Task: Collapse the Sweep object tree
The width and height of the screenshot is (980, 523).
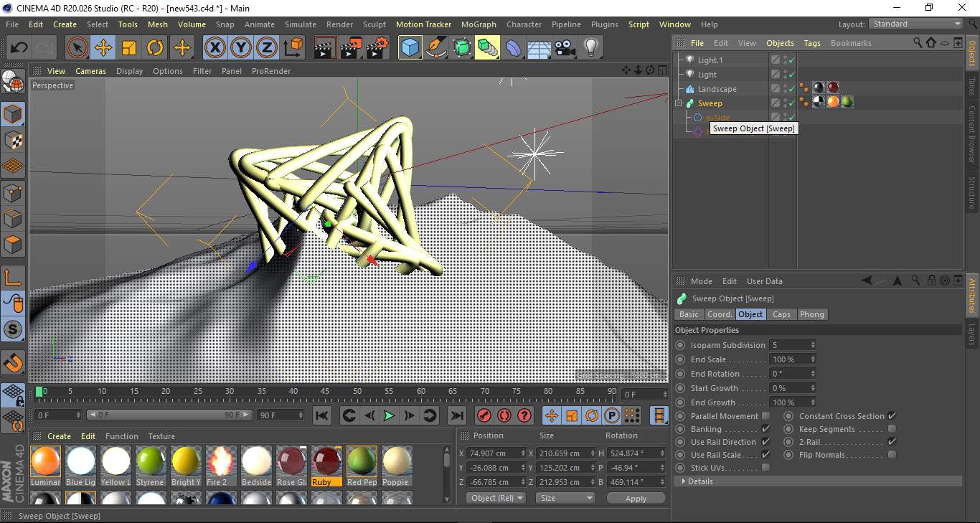Action: tap(679, 103)
